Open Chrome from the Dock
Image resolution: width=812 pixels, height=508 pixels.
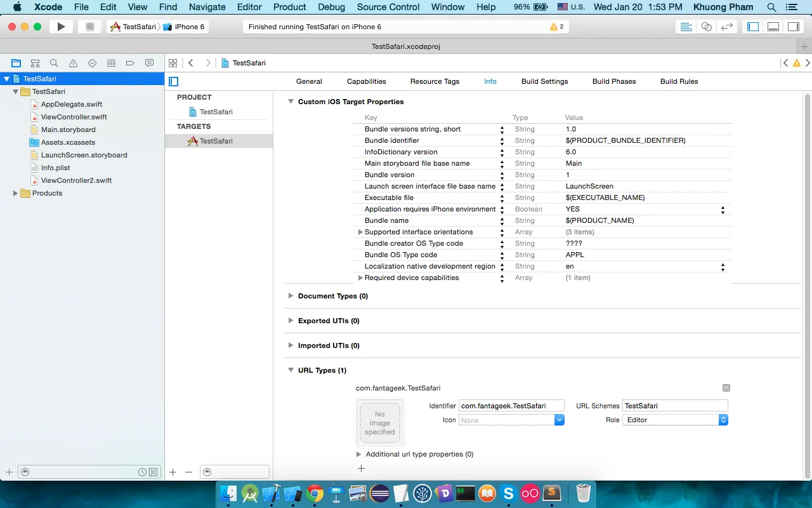coord(315,493)
